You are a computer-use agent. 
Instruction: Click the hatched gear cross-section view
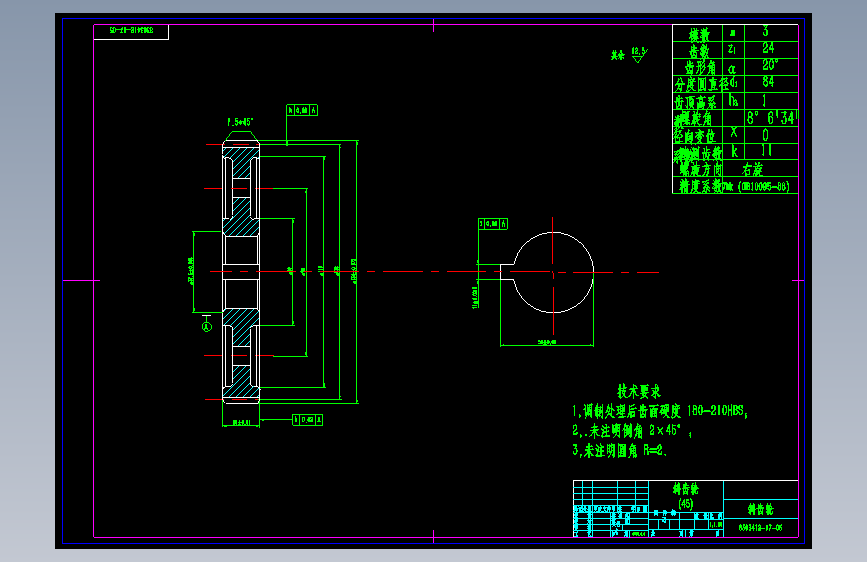pos(241,272)
